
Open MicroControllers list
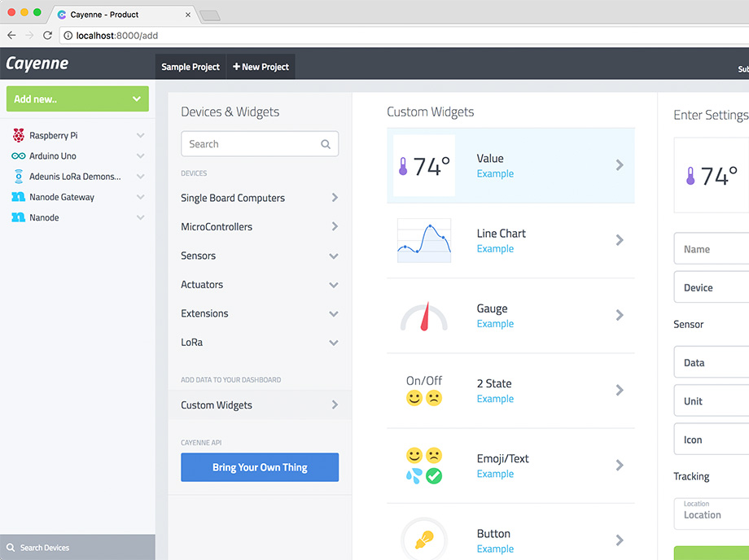point(260,227)
